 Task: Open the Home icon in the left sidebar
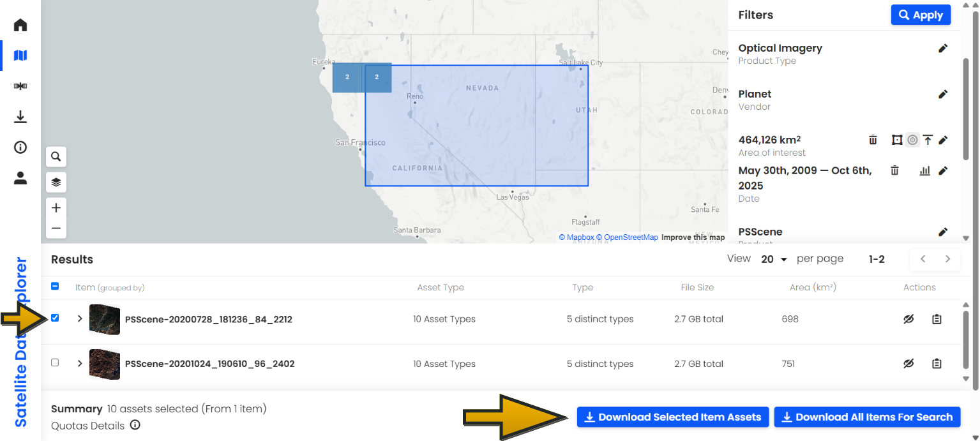coord(20,24)
